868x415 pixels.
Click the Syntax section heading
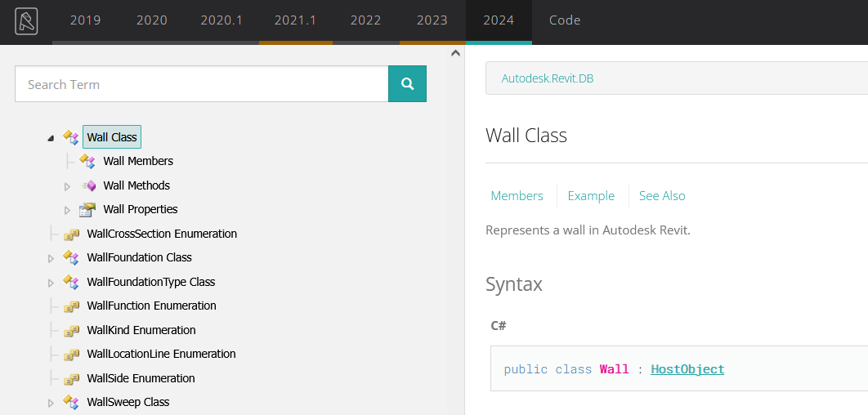click(x=514, y=283)
